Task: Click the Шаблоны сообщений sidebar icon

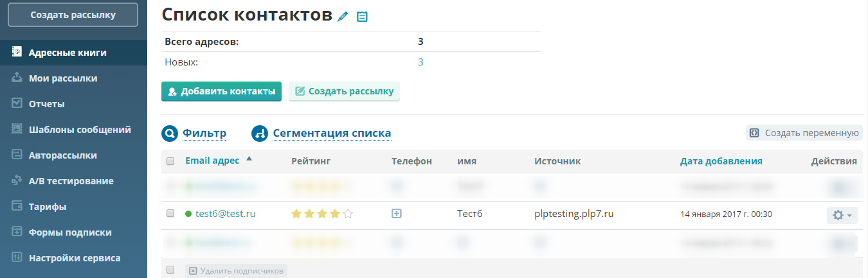Action: pyautogui.click(x=17, y=129)
